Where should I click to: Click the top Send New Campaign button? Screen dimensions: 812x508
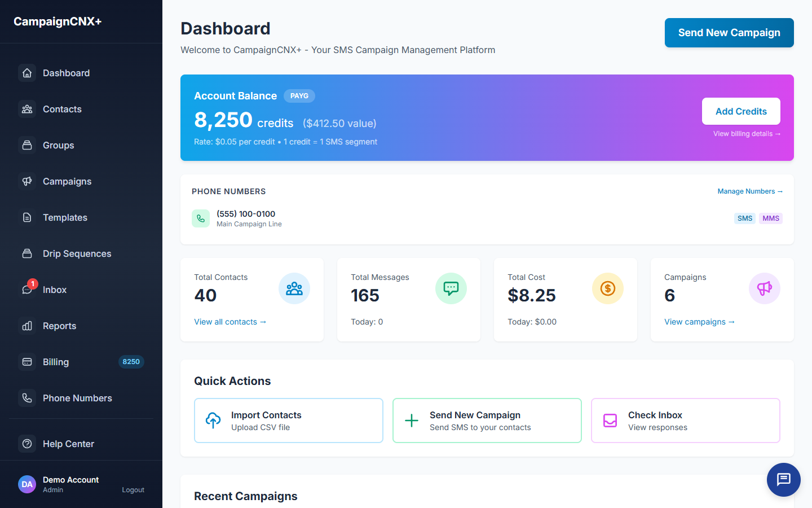click(729, 33)
